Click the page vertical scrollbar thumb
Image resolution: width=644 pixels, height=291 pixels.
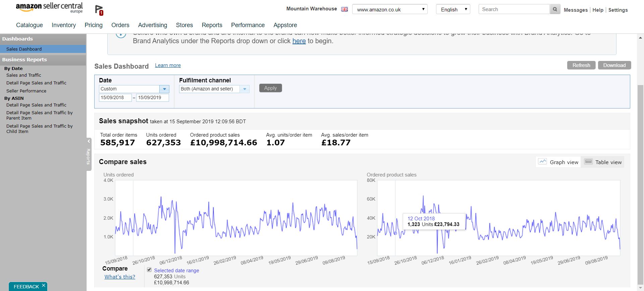tap(641, 184)
